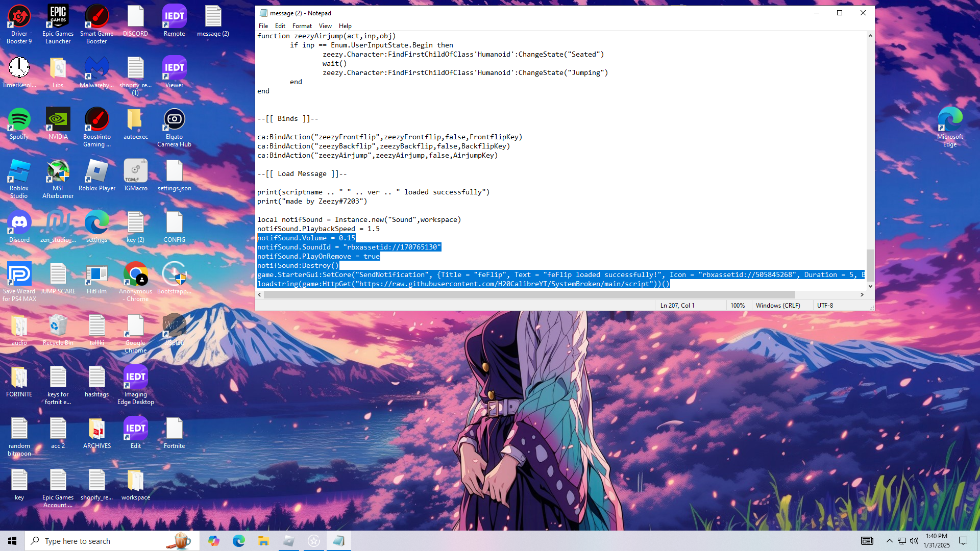Click the Notepad horizontal scrollbar thumb
The width and height of the screenshot is (980, 551).
529,295
